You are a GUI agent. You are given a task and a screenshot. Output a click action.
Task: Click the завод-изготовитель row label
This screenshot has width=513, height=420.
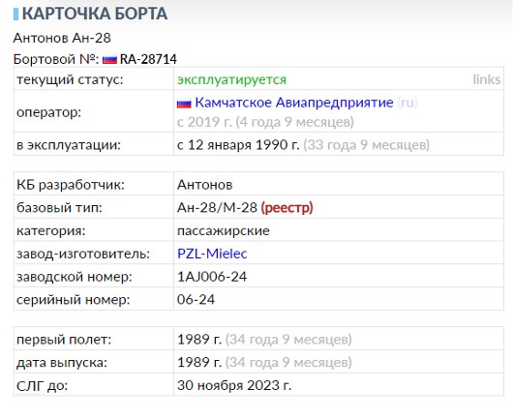(x=83, y=254)
